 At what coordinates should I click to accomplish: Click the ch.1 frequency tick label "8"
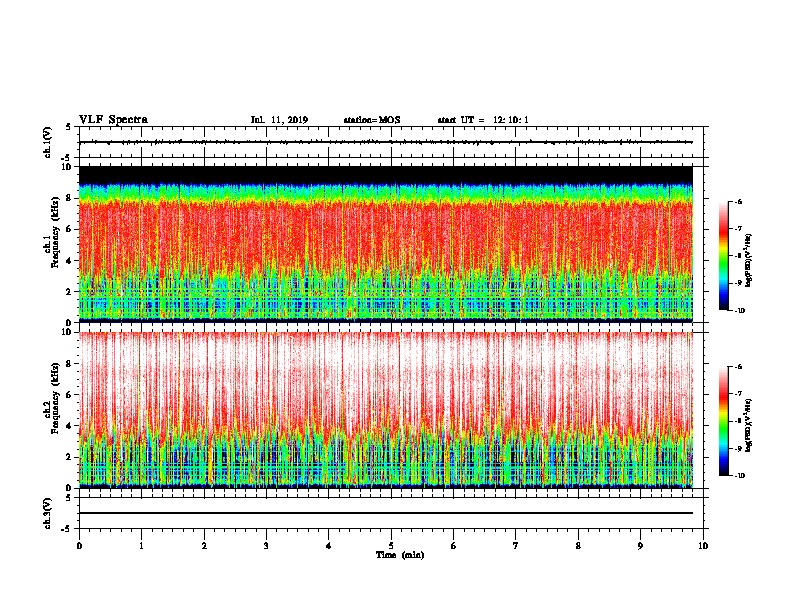coord(70,198)
